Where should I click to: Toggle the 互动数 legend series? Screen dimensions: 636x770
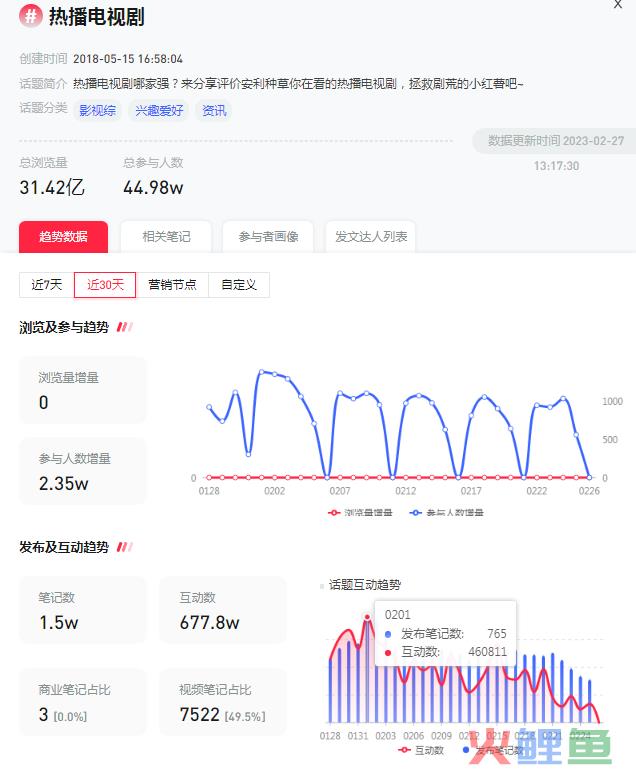click(421, 750)
